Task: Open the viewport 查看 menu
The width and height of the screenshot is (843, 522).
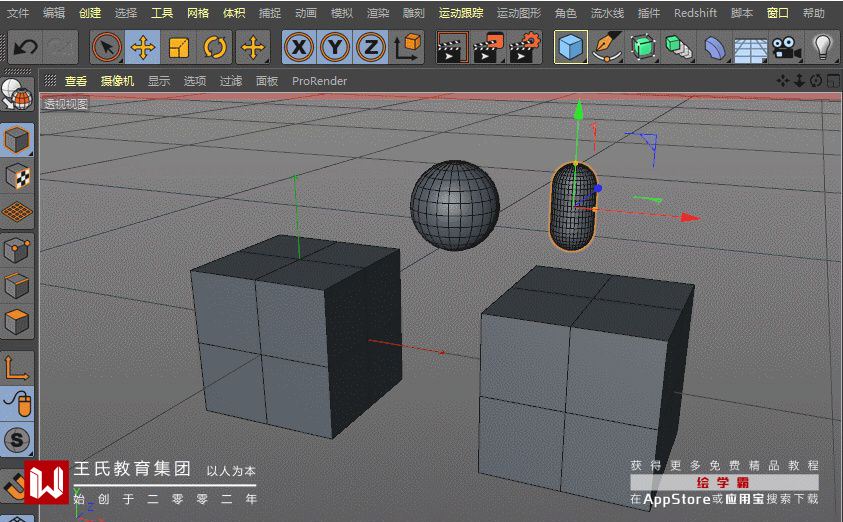Action: (x=76, y=81)
